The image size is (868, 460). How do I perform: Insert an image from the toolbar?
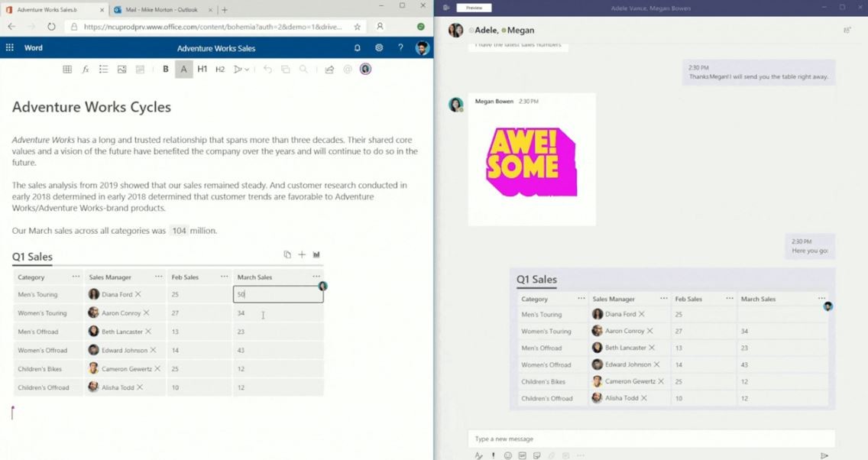pyautogui.click(x=121, y=70)
